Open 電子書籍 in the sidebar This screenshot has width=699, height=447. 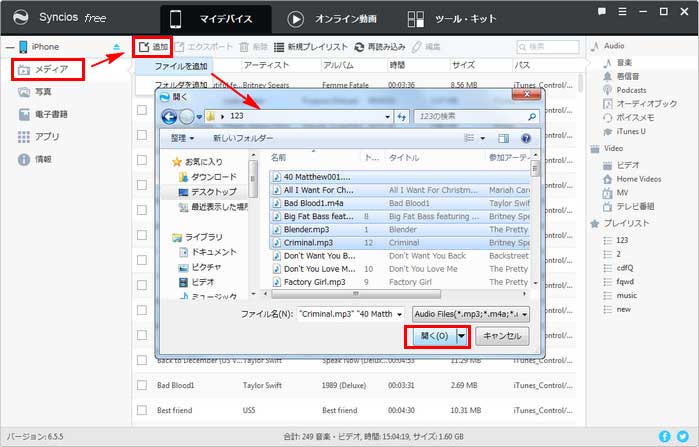[x=43, y=115]
